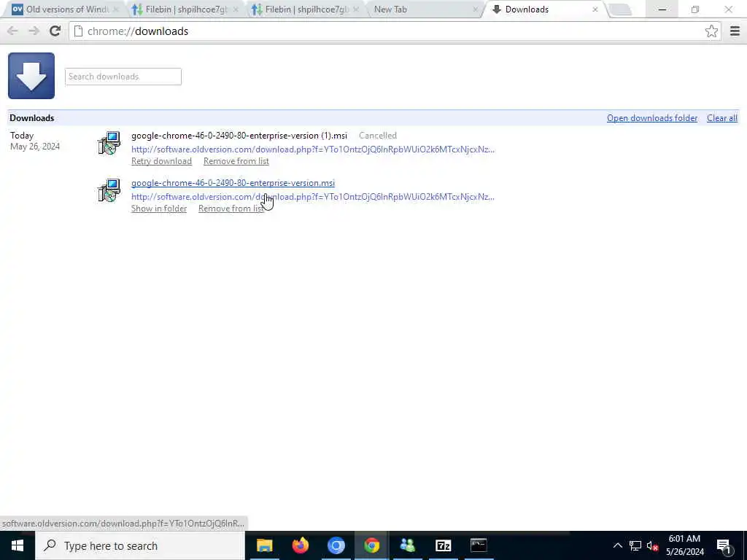
Task: Click Retry download for cancelled file
Action: tap(161, 161)
